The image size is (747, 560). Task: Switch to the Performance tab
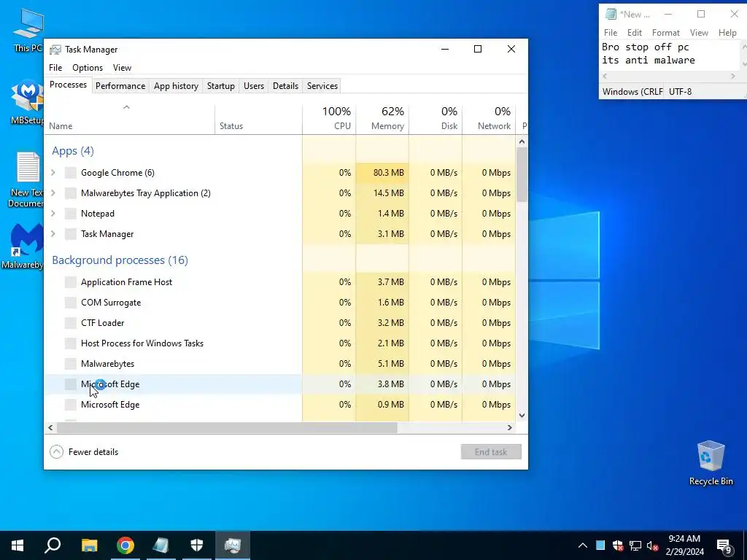pos(120,86)
